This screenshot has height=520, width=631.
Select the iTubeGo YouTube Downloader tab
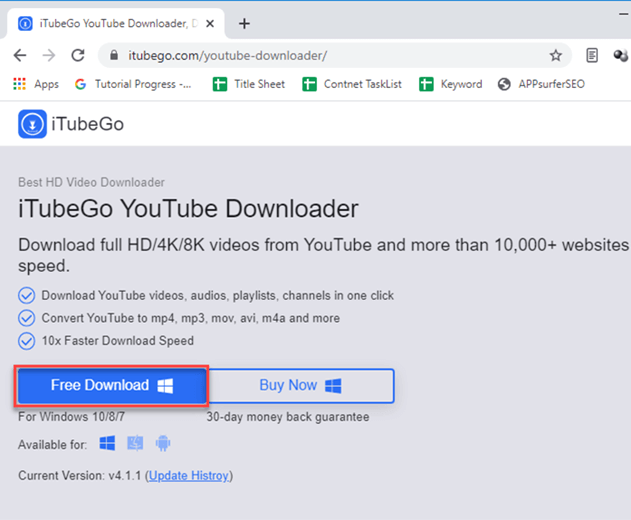point(115,24)
